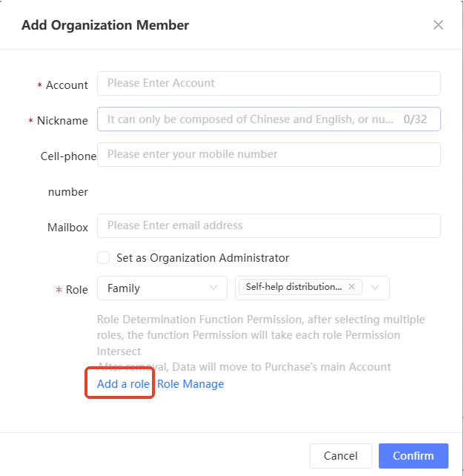Click the Family dropdown chevron arrow
Image resolution: width=464 pixels, height=476 pixels.
(x=214, y=288)
